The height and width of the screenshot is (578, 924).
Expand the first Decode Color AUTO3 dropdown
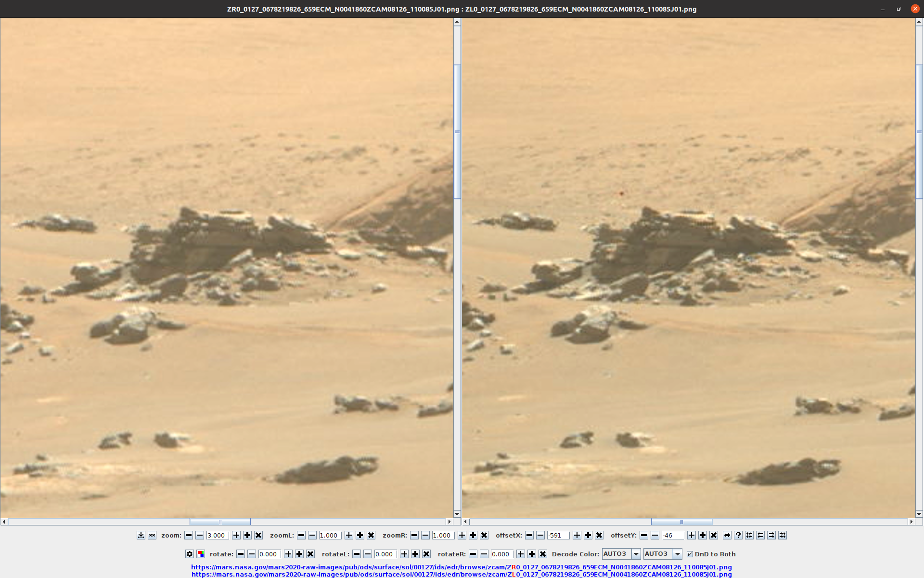636,554
